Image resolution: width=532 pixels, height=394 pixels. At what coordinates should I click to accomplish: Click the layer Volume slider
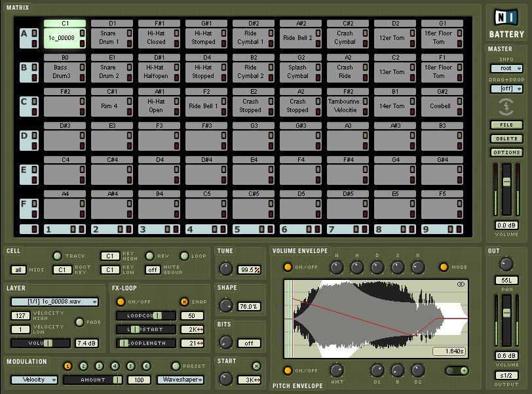click(x=41, y=343)
